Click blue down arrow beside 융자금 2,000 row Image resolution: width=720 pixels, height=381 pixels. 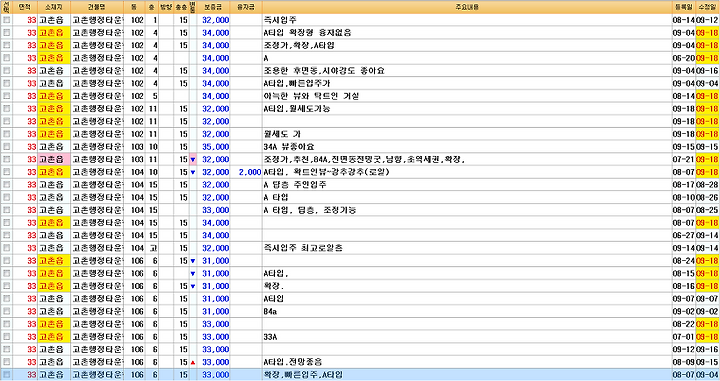[x=193, y=172]
